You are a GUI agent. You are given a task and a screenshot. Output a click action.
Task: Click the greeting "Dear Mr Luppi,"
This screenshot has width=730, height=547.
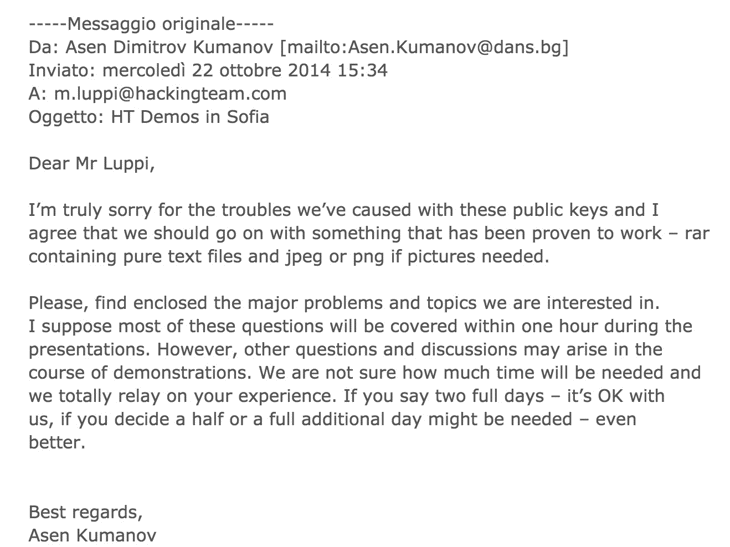pos(92,164)
